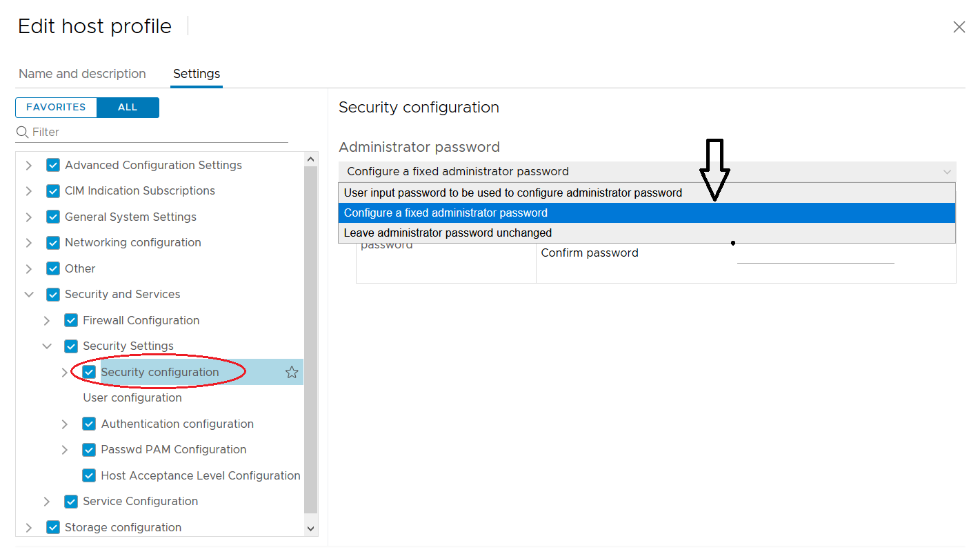Enable the CIM Indication Subscriptions checkbox

click(x=53, y=190)
